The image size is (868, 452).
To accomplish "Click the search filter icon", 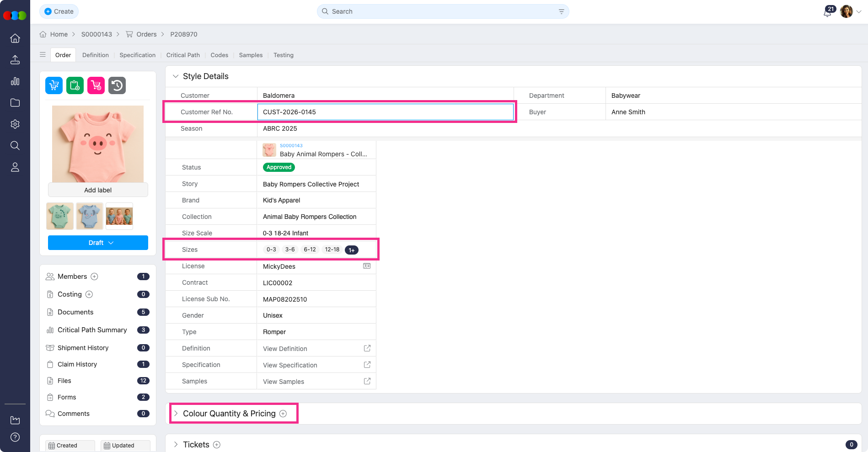I will tap(561, 11).
